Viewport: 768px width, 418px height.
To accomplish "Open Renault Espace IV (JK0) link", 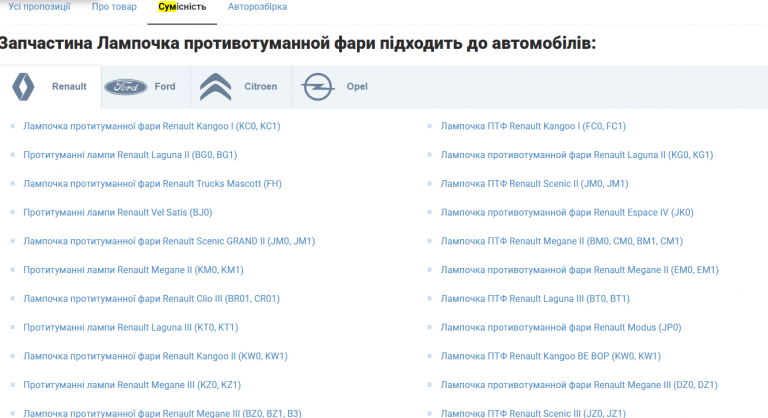I will click(567, 212).
